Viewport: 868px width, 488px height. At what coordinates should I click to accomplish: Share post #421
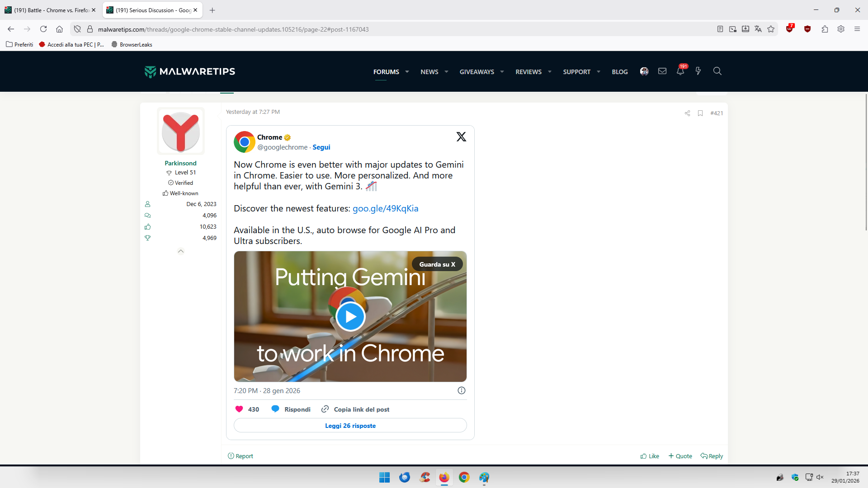pos(687,113)
